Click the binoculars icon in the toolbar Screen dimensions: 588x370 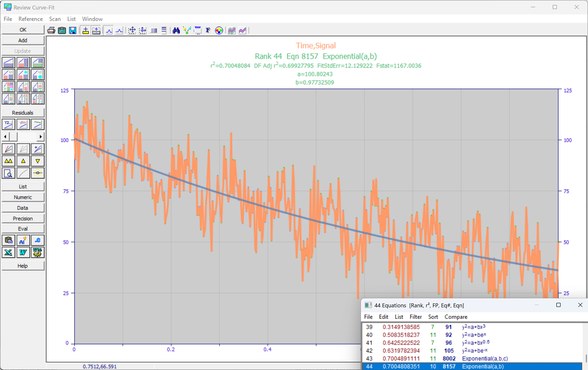tap(176, 30)
